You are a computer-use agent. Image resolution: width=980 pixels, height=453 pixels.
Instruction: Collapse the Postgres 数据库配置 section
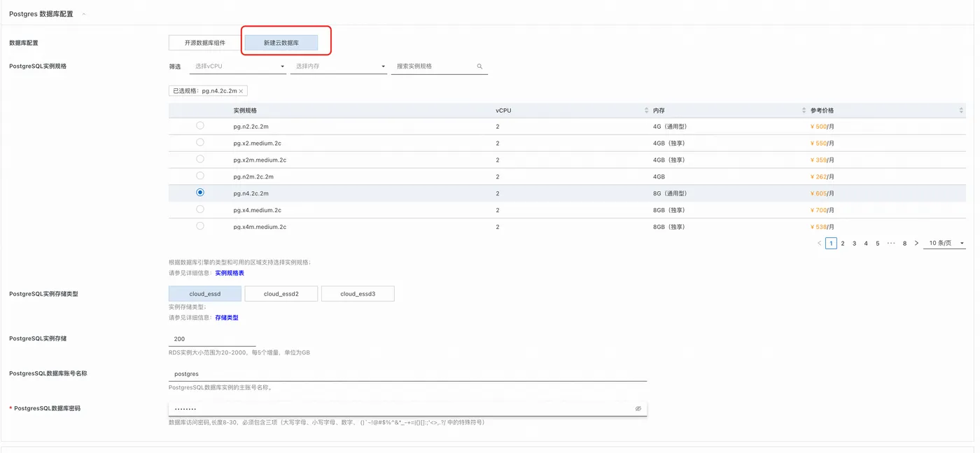84,14
